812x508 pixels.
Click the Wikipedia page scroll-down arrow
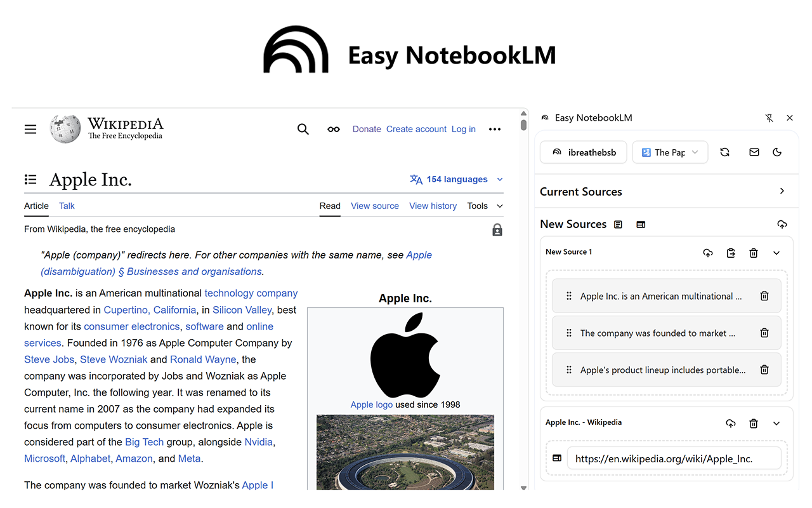pos(524,488)
